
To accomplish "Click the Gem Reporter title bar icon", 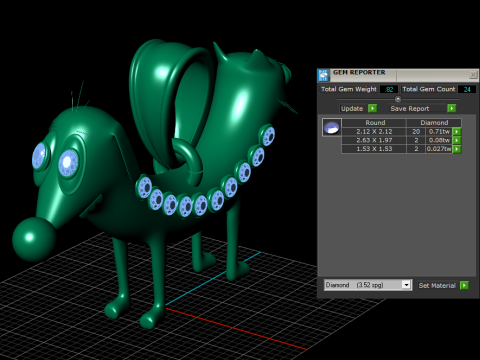I will coord(323,75).
